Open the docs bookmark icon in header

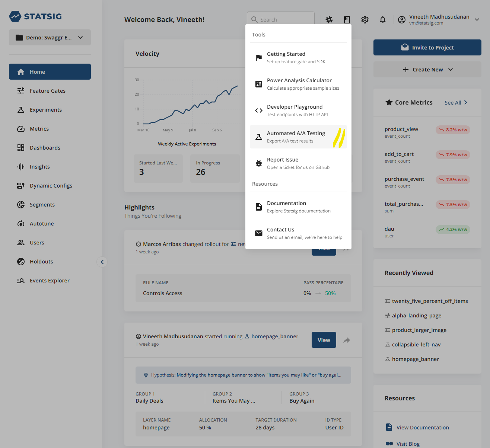click(x=347, y=20)
